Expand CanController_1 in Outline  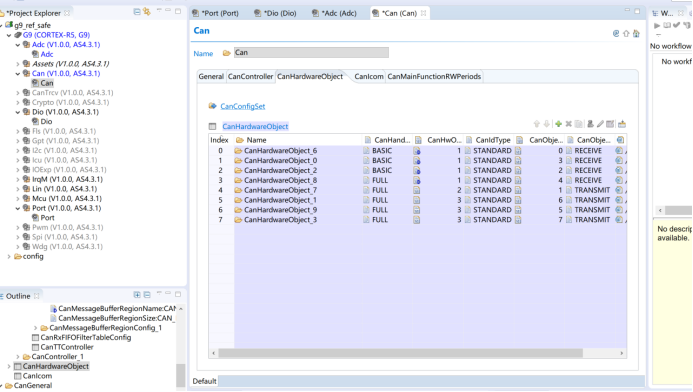18,357
